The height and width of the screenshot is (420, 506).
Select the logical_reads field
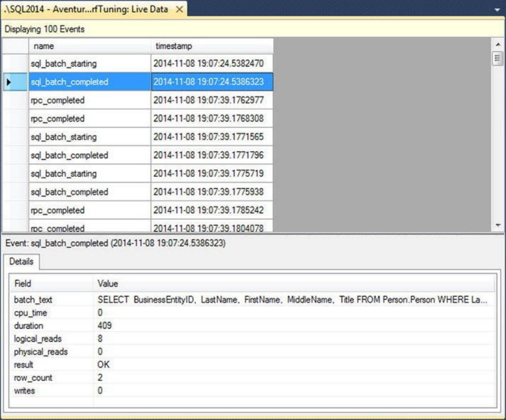pyautogui.click(x=38, y=339)
